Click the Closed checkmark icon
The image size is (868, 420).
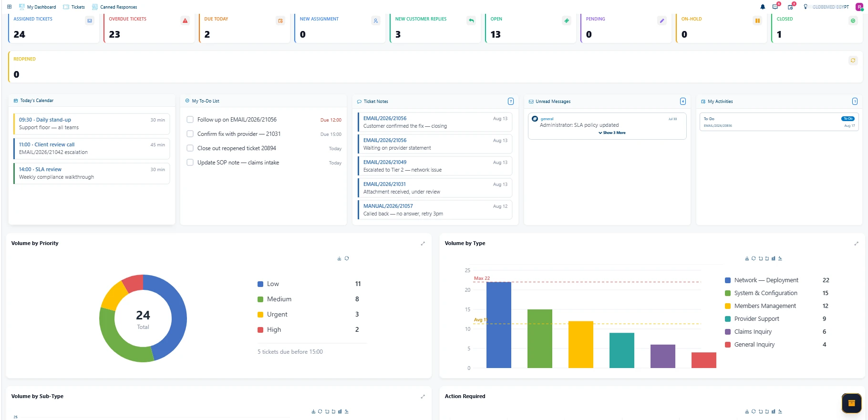coord(853,20)
